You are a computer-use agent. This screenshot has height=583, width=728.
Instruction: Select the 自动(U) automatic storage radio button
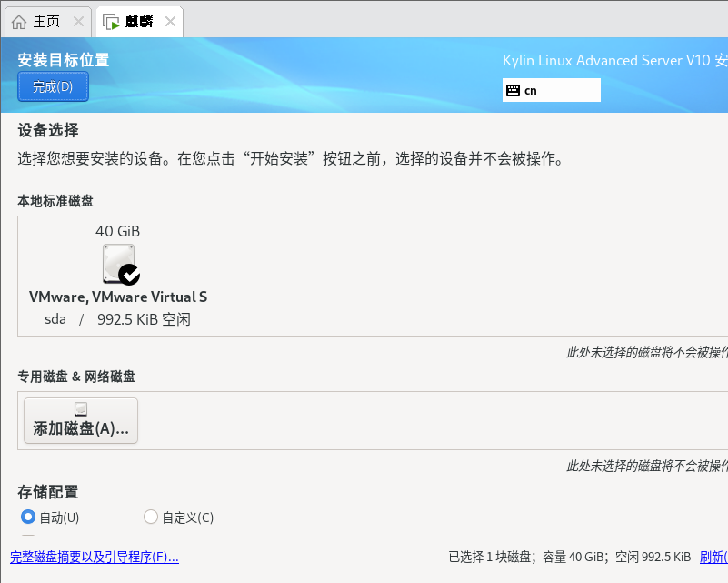(28, 517)
